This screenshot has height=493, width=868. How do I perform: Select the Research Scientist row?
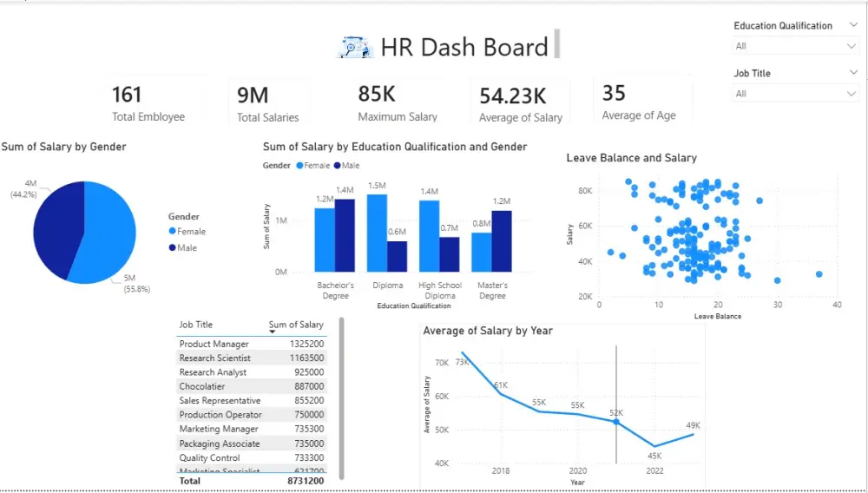point(252,358)
